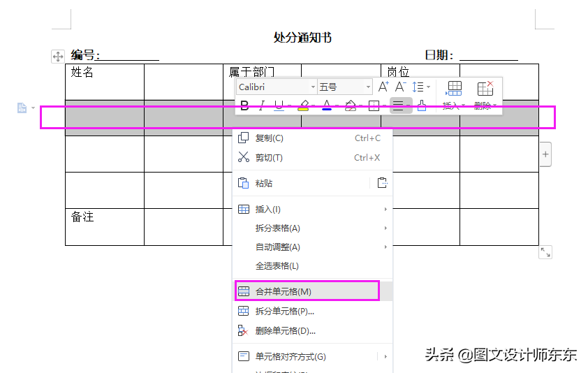Click the line spacing icon
Screen dimensions: 588x373
[418, 87]
